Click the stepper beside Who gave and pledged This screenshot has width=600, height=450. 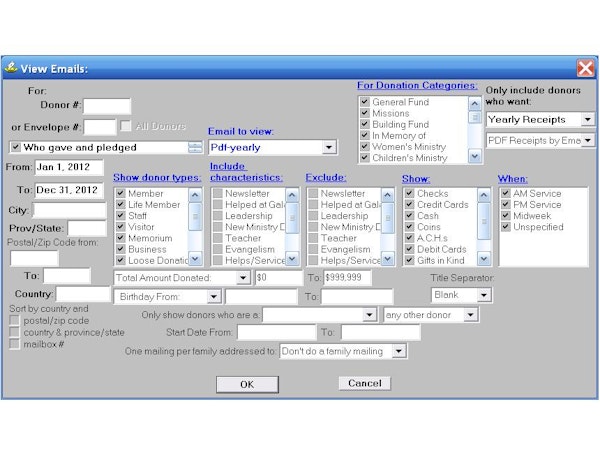[195, 147]
